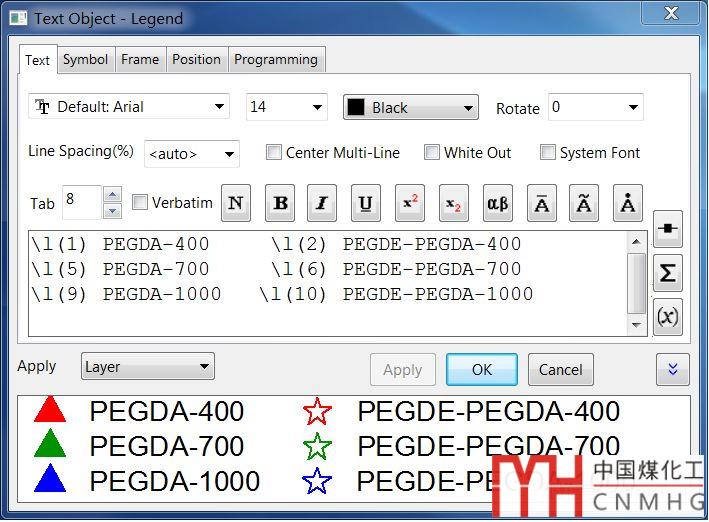Expand the font size dropdown
This screenshot has height=522, width=709.
pyautogui.click(x=287, y=107)
